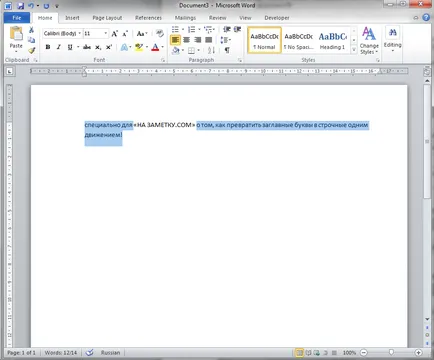Toggle superscript formatting
The image size is (434, 360).
click(x=109, y=47)
